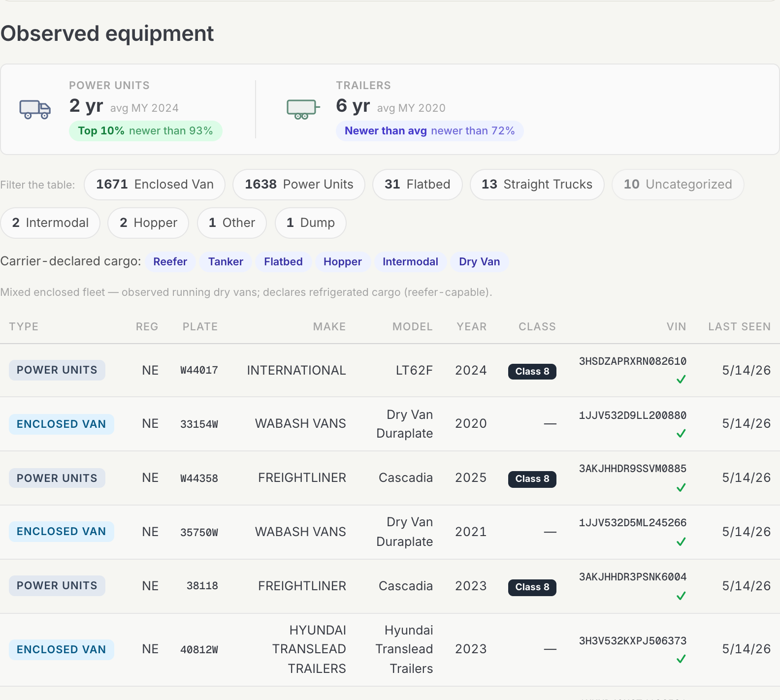
Task: Filter table by 2 Intermodal
Action: [x=50, y=223]
